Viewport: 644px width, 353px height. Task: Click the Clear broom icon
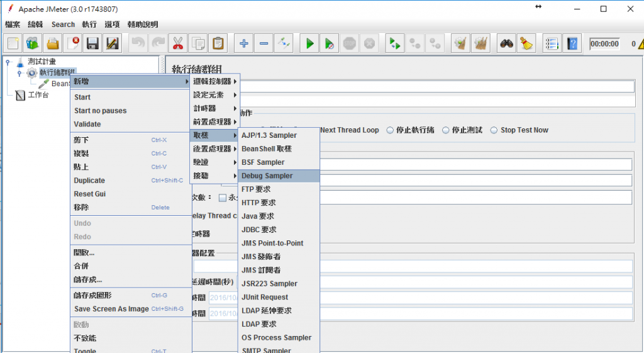click(460, 43)
